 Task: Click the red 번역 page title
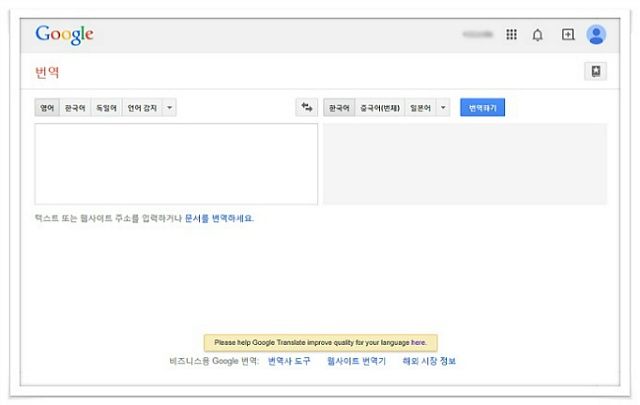tap(47, 73)
